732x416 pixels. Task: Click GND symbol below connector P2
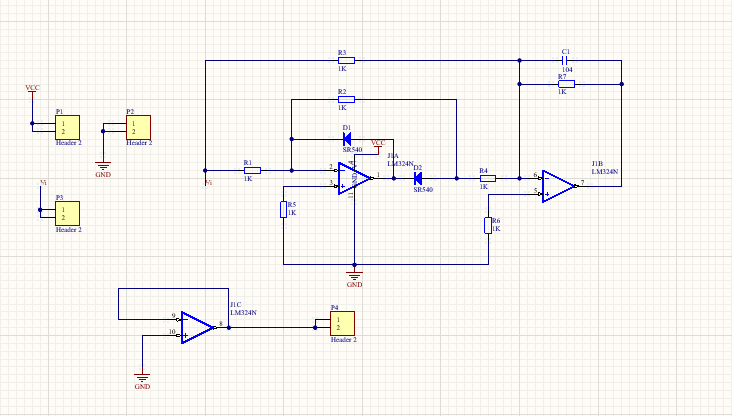pyautogui.click(x=103, y=169)
